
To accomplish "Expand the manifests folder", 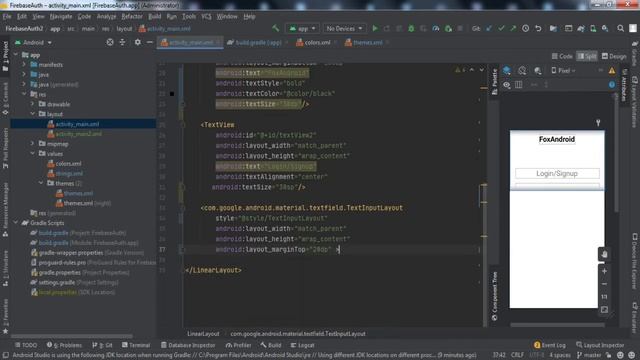I will point(24,64).
